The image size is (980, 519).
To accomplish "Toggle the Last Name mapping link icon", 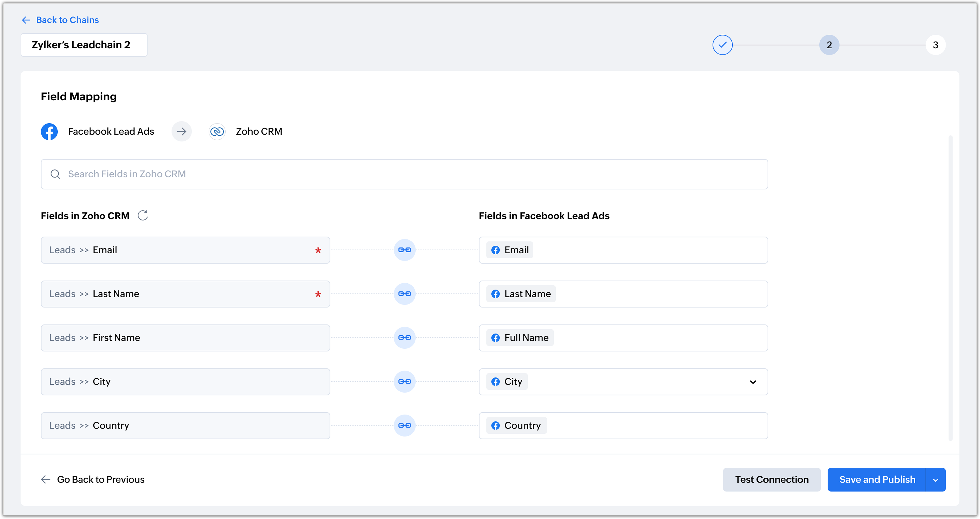I will 404,293.
